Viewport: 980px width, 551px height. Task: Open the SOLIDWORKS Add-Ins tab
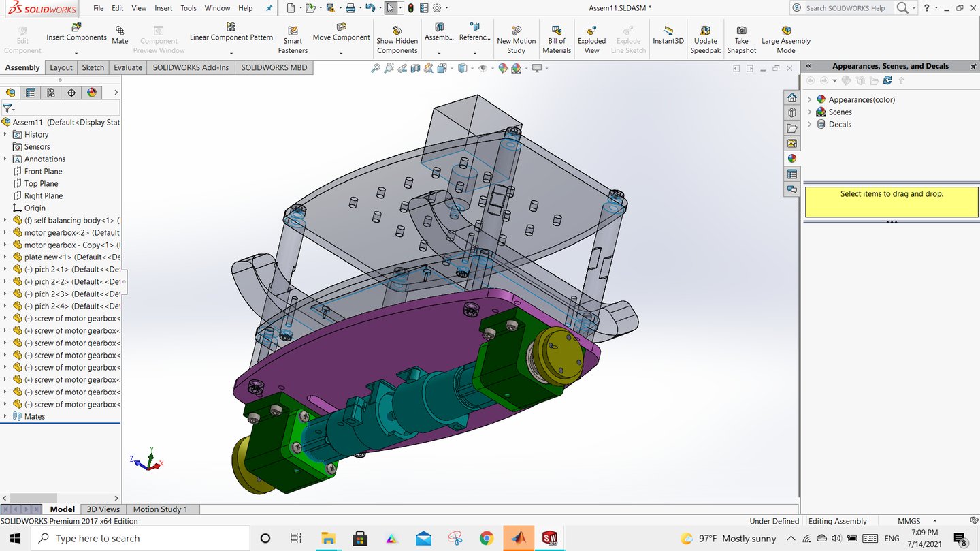pyautogui.click(x=191, y=67)
